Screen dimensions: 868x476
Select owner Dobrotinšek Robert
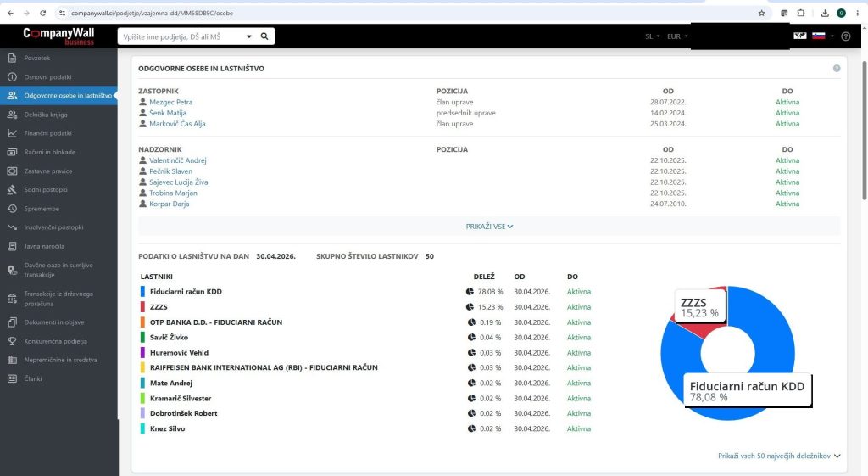[x=183, y=413]
